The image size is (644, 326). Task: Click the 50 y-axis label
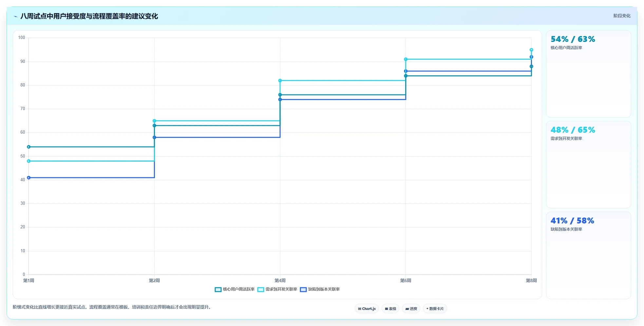pyautogui.click(x=23, y=156)
